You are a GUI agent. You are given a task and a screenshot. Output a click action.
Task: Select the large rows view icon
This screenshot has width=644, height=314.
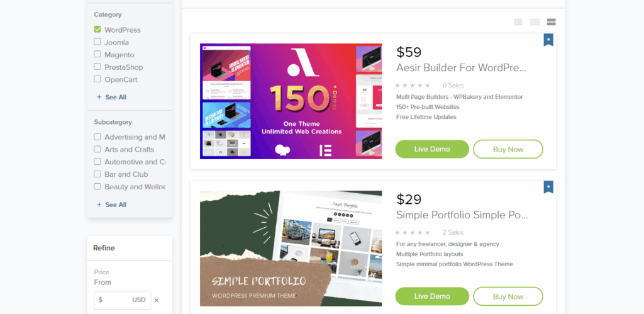(551, 22)
